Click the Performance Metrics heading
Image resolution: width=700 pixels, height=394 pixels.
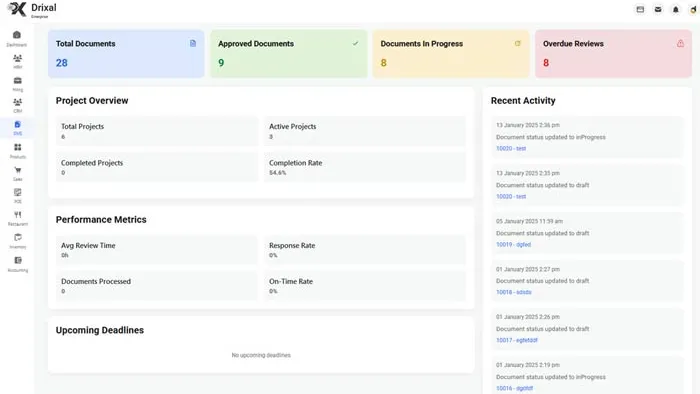click(x=101, y=220)
